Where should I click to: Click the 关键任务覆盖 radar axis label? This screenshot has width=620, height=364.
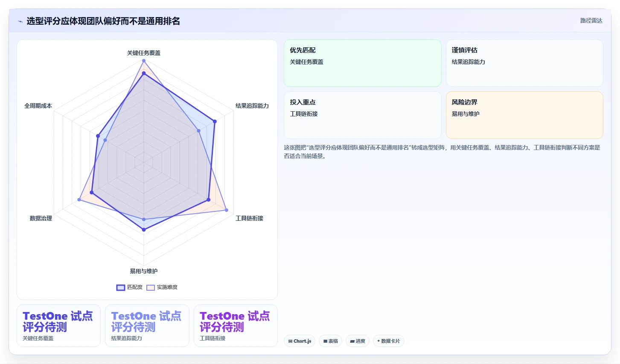click(144, 53)
